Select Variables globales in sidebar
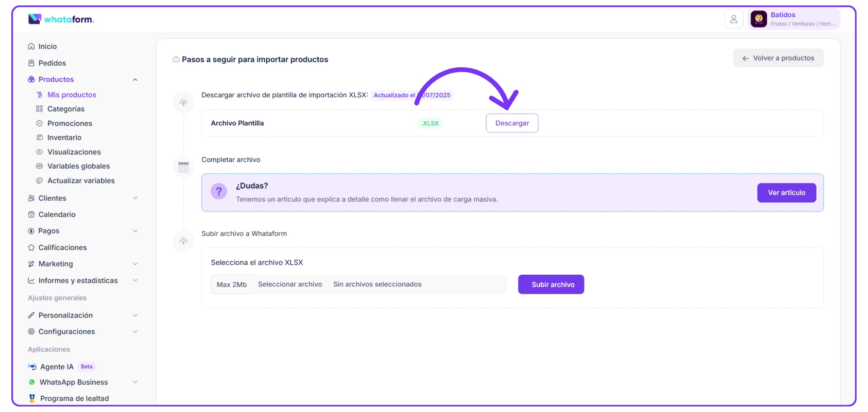 click(78, 166)
